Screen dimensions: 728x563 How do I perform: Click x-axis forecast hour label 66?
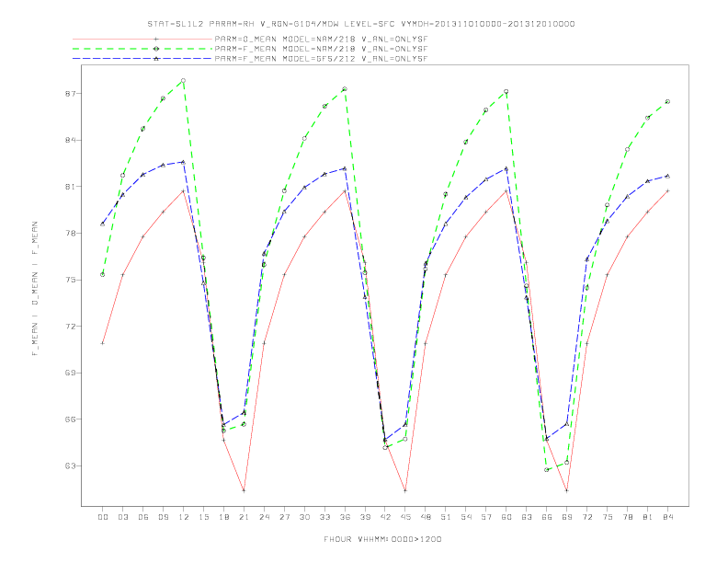547,517
